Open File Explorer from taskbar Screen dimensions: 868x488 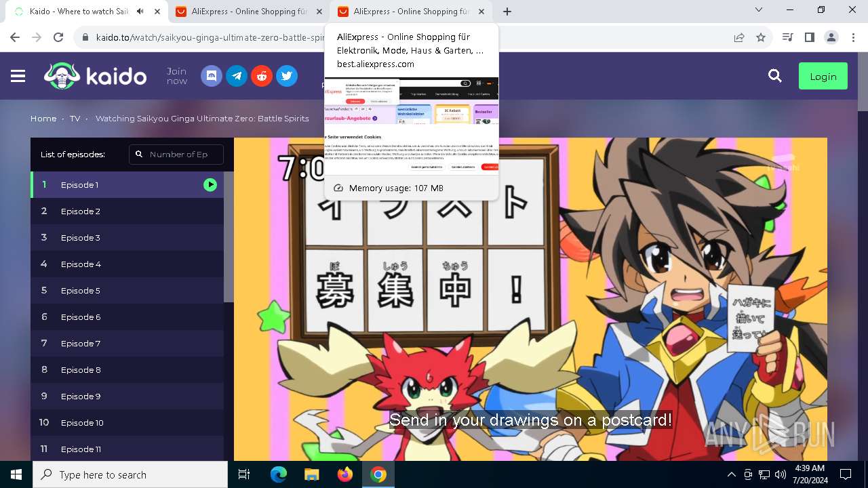coord(311,474)
